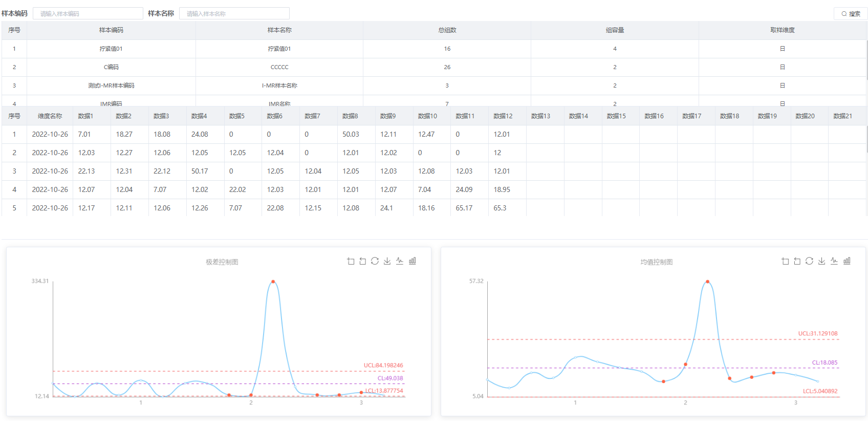Reset area zoom on the 极差控制图 chart
The image size is (868, 426).
pos(363,261)
